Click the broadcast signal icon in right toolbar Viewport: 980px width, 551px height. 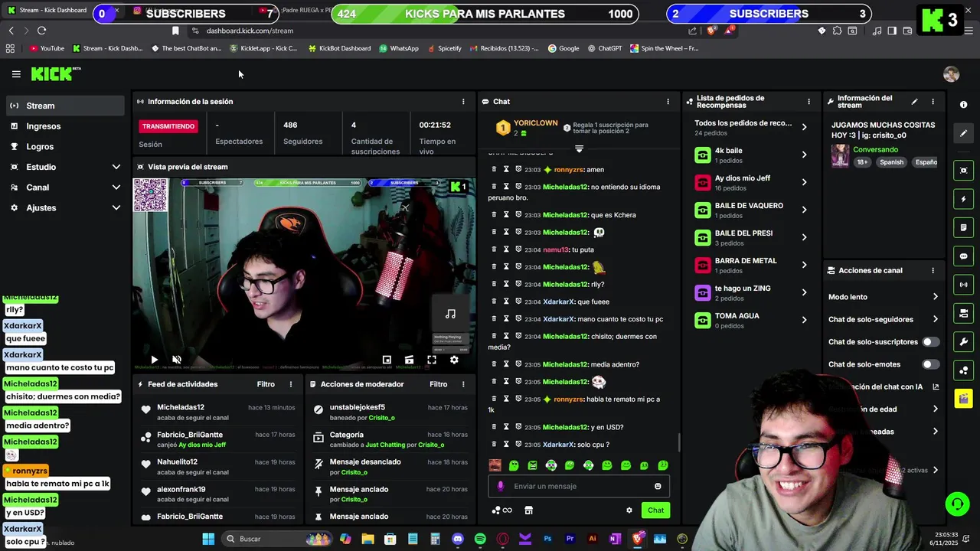tap(964, 285)
